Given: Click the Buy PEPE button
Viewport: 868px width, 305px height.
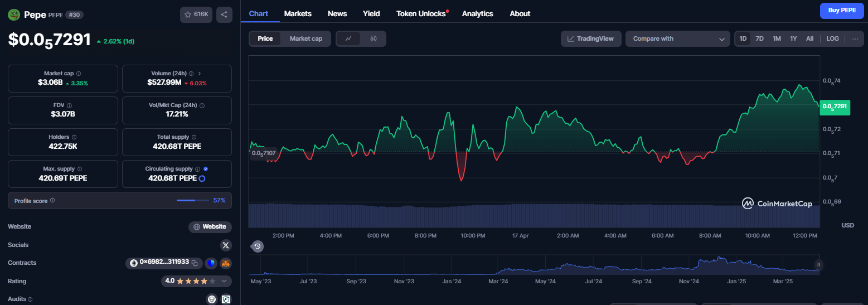Looking at the screenshot, I should click(x=842, y=11).
